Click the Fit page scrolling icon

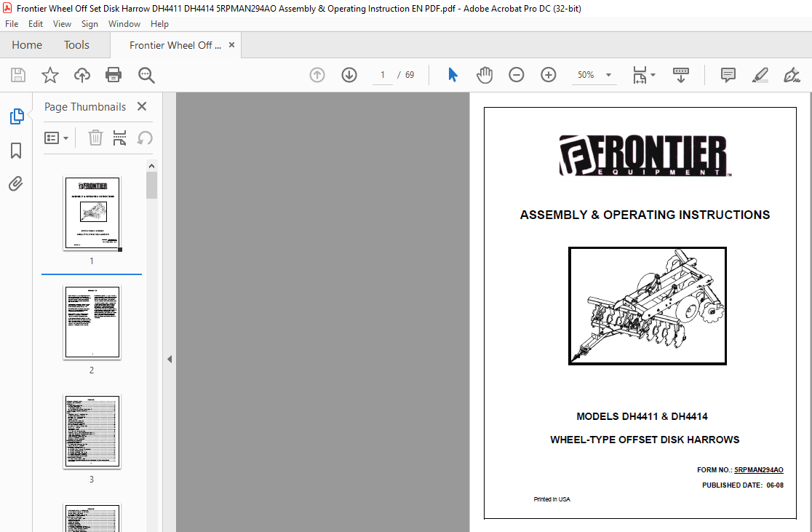(640, 75)
